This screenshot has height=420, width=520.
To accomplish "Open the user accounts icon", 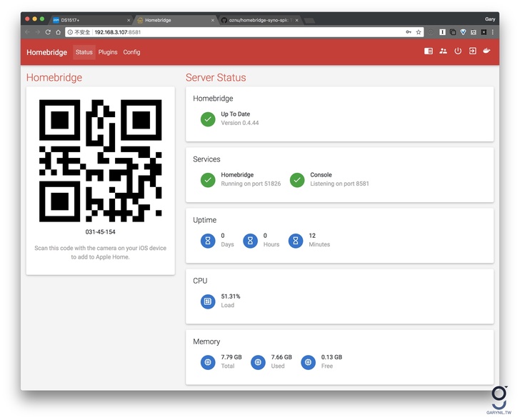I will (444, 51).
